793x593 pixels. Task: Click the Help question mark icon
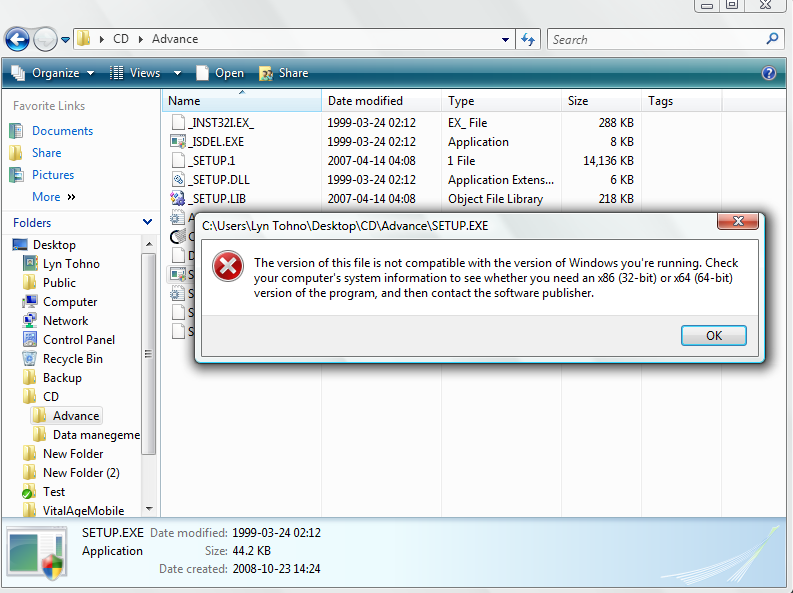769,73
